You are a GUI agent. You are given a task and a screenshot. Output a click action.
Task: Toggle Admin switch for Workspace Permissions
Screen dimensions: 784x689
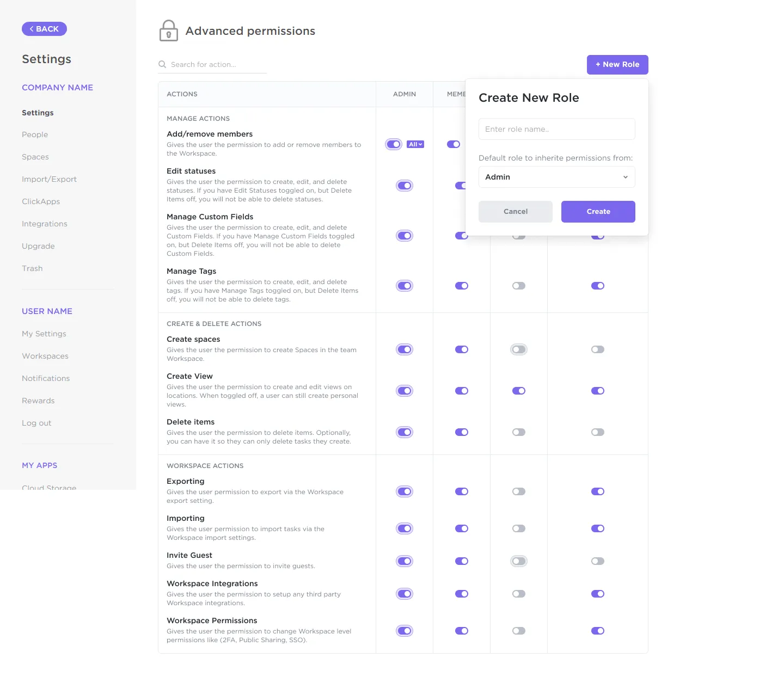point(405,631)
